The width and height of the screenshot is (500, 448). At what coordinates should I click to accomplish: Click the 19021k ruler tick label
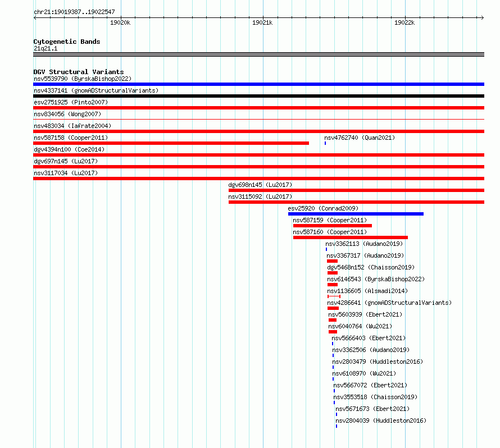pos(262,22)
